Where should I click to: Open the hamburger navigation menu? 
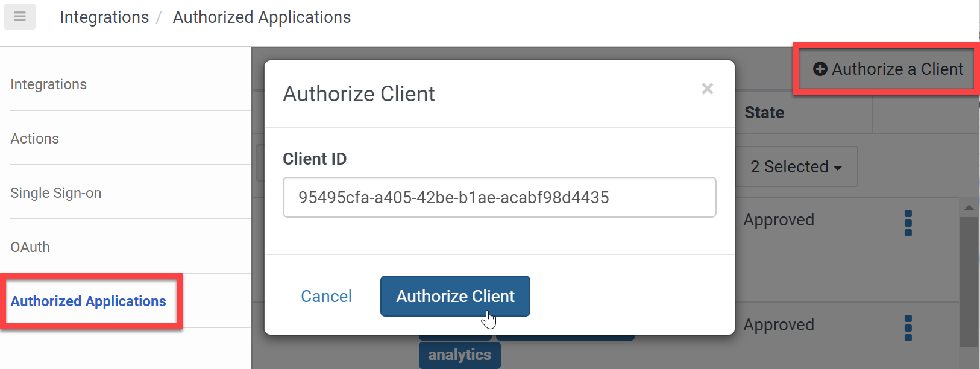pyautogui.click(x=19, y=16)
